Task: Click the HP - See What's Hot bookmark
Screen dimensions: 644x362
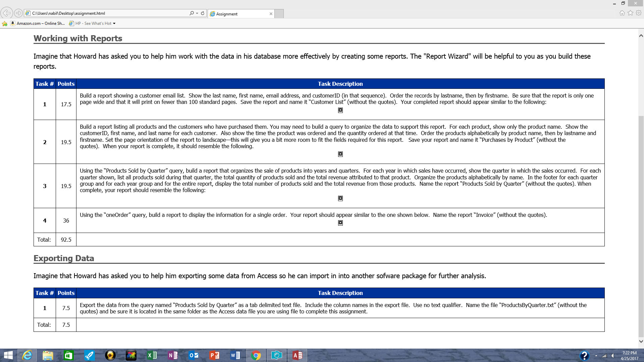Action: [91, 23]
